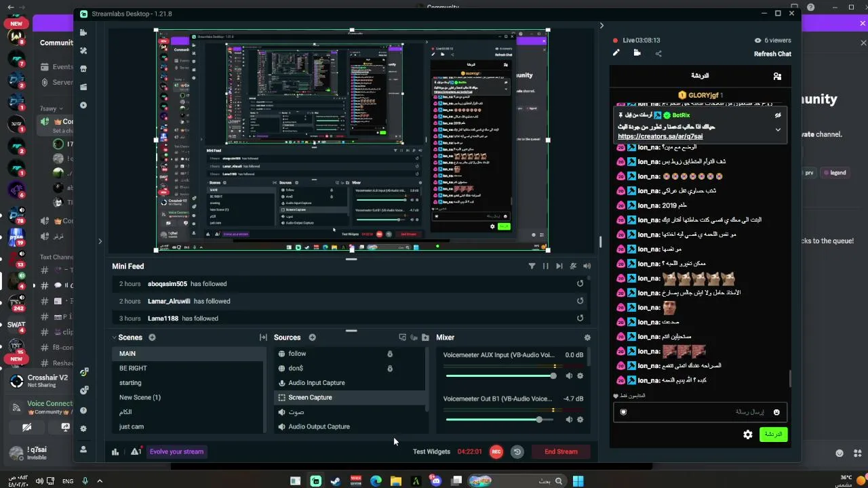Open Voicemeeter AUX Input source settings gear
The height and width of the screenshot is (488, 868).
coord(580,375)
